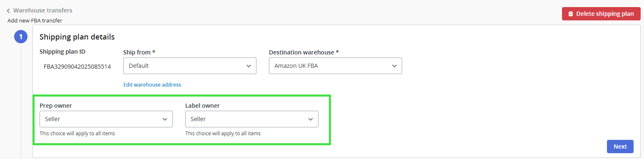Expand the Label owner Seller dropdown

click(x=252, y=119)
